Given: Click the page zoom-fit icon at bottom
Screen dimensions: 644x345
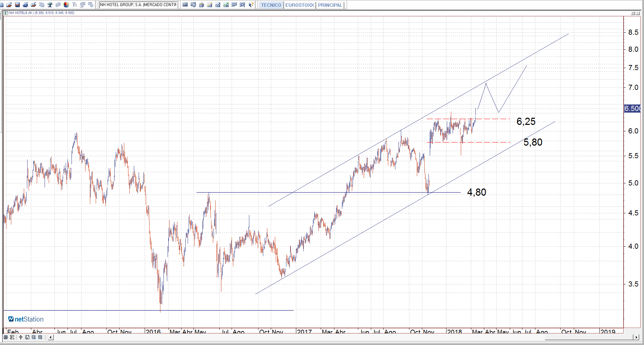Looking at the screenshot, I should 27,337.
